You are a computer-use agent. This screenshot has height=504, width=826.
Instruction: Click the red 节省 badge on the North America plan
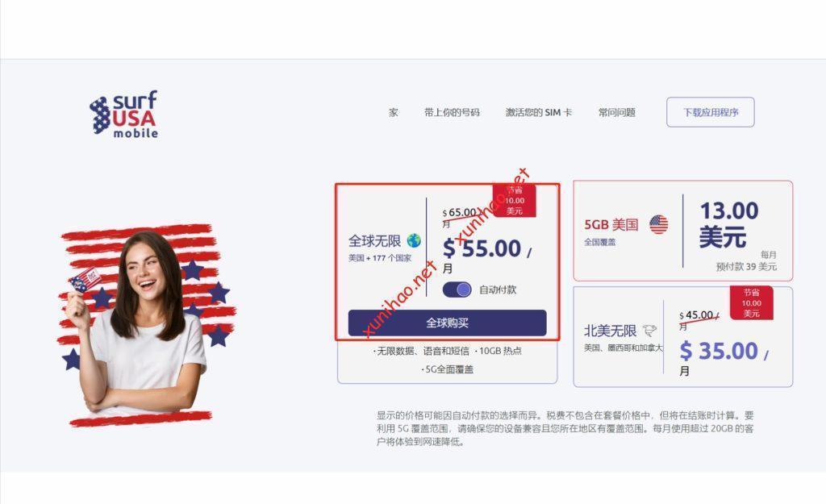[x=751, y=303]
